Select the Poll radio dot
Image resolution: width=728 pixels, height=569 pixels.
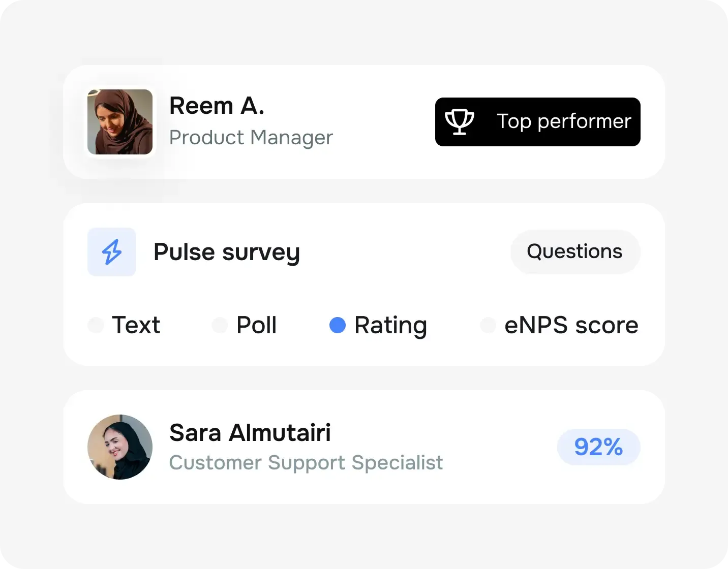click(220, 325)
